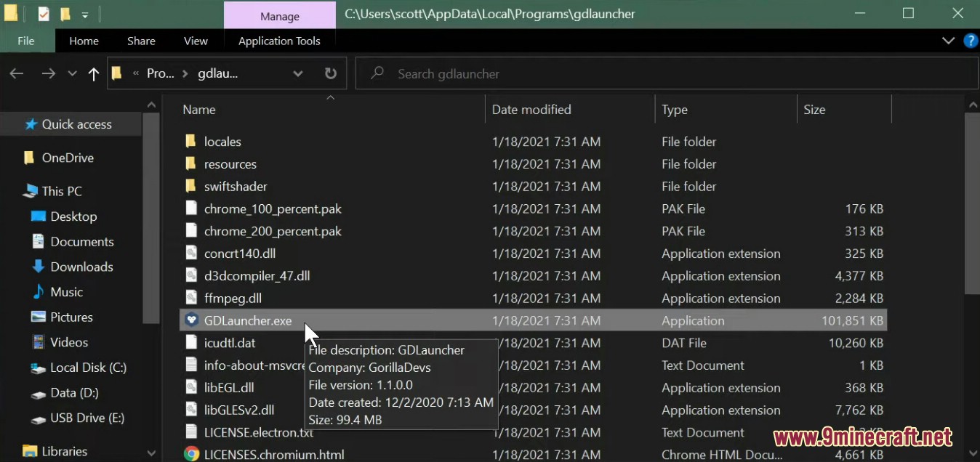Switch to the Home ribbon tab

point(84,41)
